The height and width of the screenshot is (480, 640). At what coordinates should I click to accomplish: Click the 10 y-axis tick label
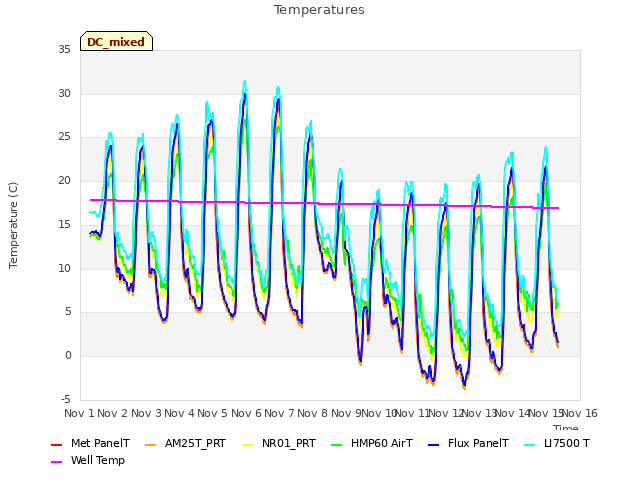tap(64, 269)
